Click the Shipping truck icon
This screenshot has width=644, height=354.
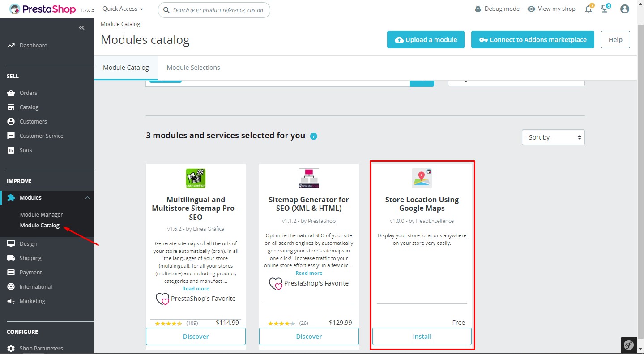11,258
